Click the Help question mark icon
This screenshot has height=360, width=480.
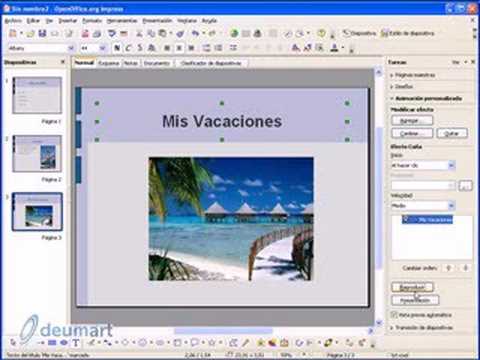click(321, 33)
